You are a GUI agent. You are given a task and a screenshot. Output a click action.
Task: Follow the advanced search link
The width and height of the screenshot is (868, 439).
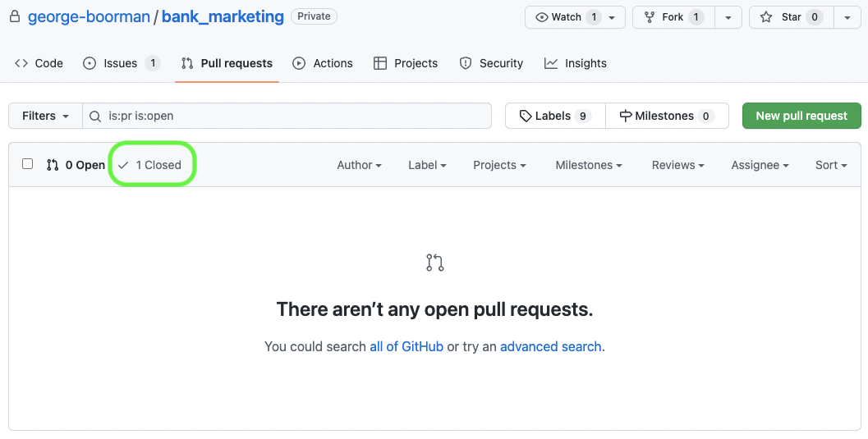point(551,346)
